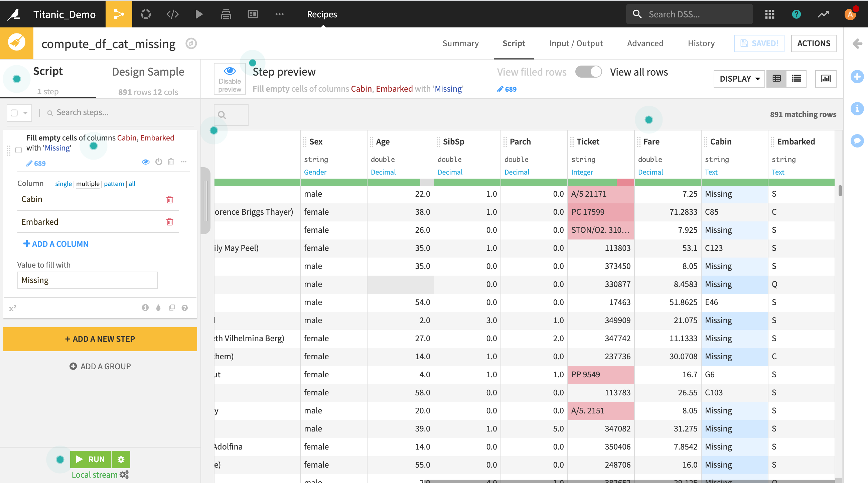Delete the Cabin column with trash icon
The height and width of the screenshot is (483, 868).
click(170, 199)
